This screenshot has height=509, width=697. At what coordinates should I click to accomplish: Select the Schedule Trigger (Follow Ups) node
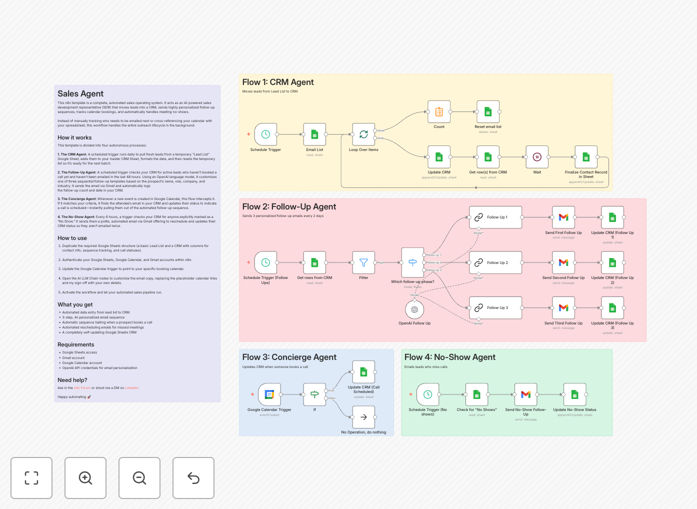pos(265,262)
